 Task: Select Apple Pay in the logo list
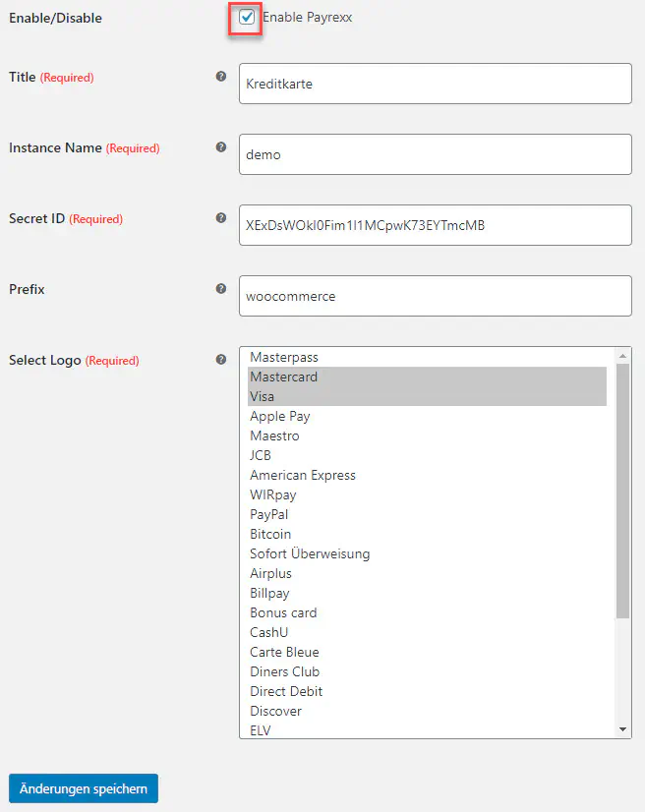[x=280, y=416]
